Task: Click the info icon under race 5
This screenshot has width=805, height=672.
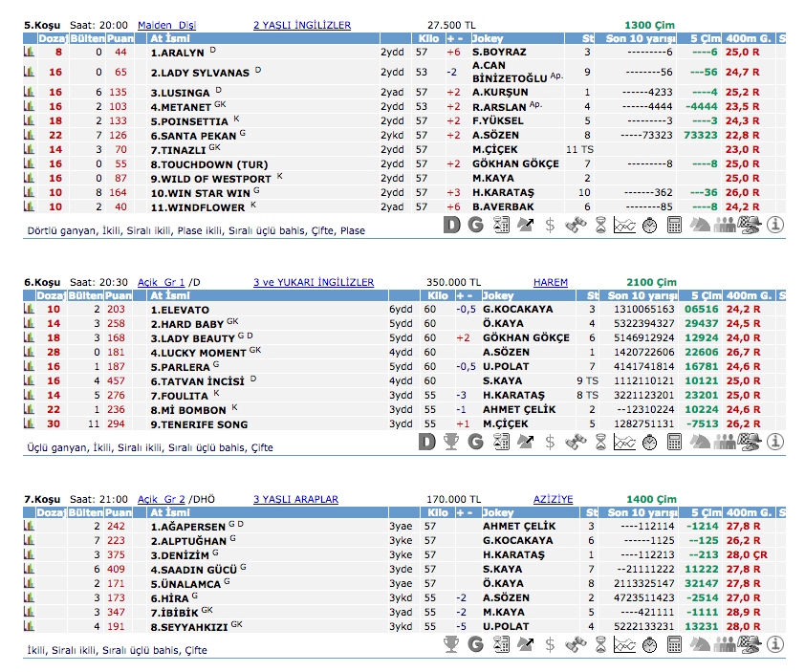Action: click(774, 225)
